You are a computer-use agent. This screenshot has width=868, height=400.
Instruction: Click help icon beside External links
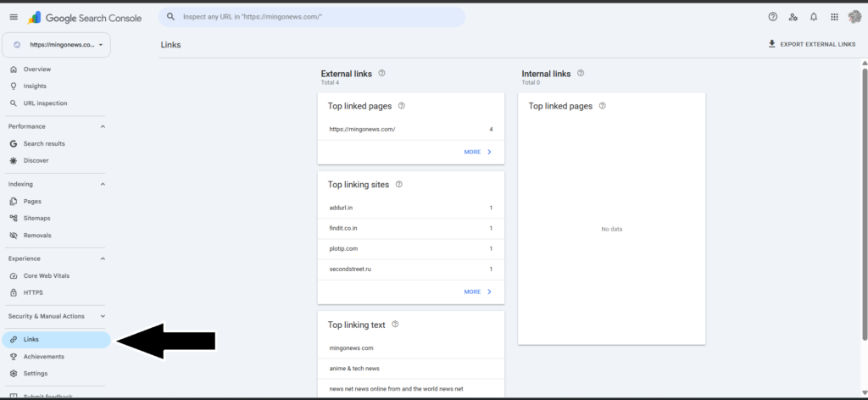pyautogui.click(x=382, y=73)
